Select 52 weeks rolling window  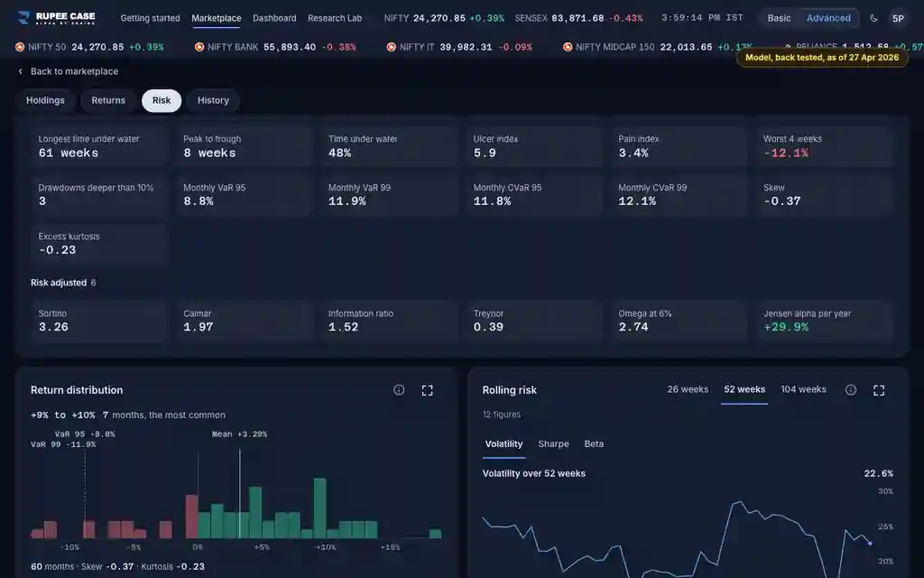point(744,389)
